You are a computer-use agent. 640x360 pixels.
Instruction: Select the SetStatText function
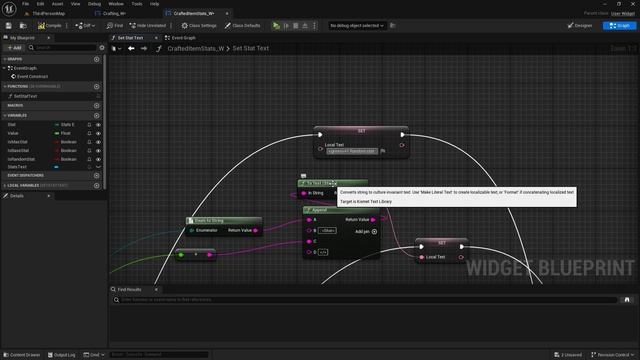pyautogui.click(x=25, y=96)
